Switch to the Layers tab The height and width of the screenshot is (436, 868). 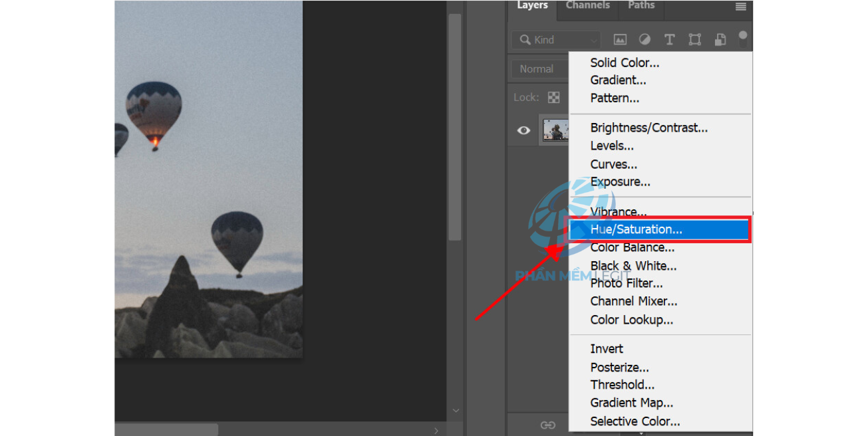(x=532, y=6)
